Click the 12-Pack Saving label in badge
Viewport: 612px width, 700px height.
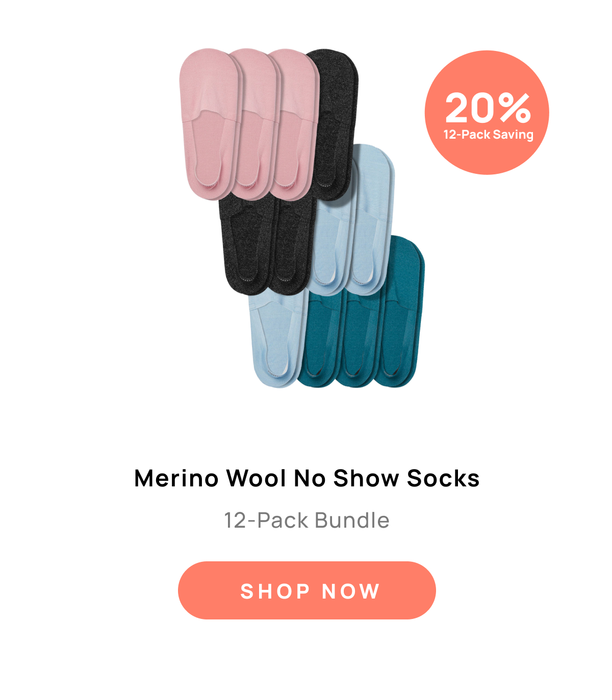[x=488, y=135]
